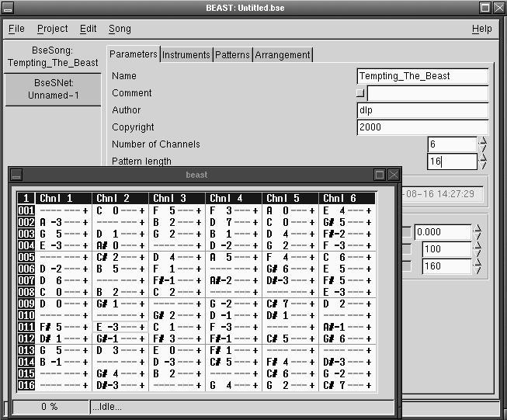Select the BseSNet Unnamed-1 item
Screen dimensions: 507x420
[x=51, y=89]
